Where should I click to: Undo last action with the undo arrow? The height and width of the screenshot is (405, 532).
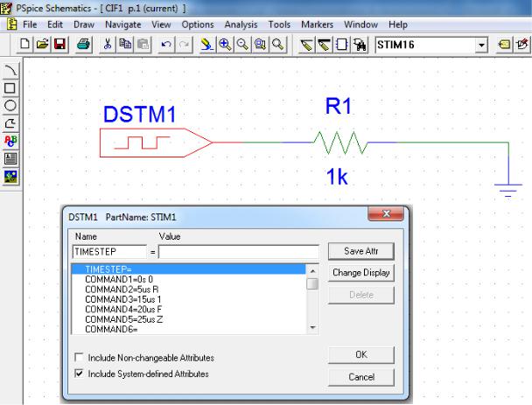click(x=166, y=45)
